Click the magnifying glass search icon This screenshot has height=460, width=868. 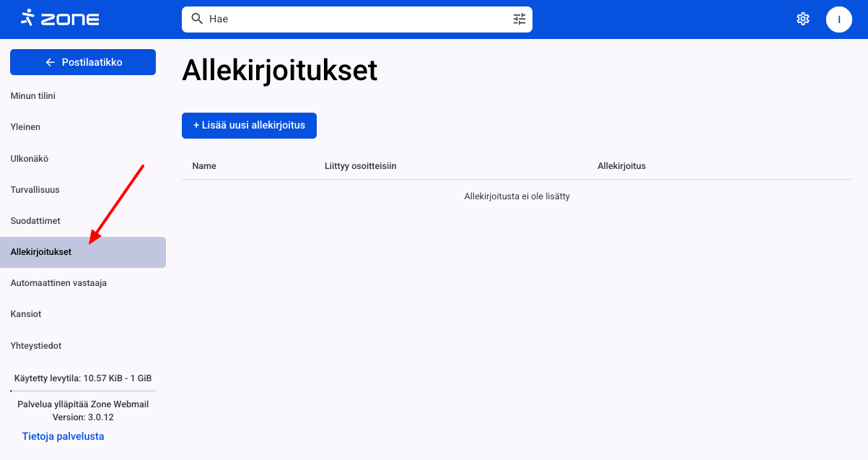[x=196, y=19]
